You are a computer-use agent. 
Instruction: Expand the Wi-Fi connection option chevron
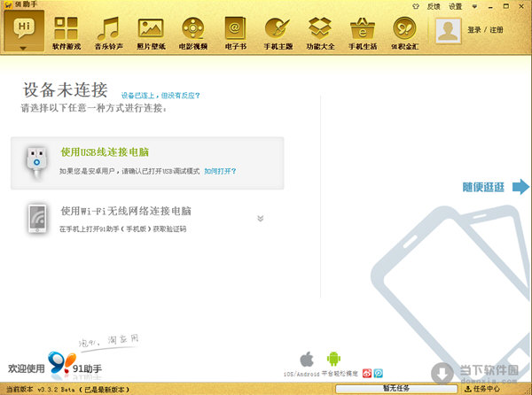[x=260, y=218]
